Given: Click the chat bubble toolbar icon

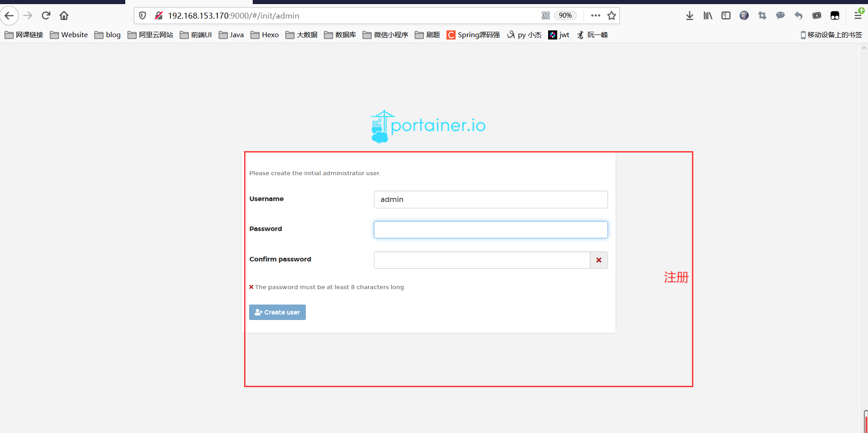Looking at the screenshot, I should pos(780,16).
